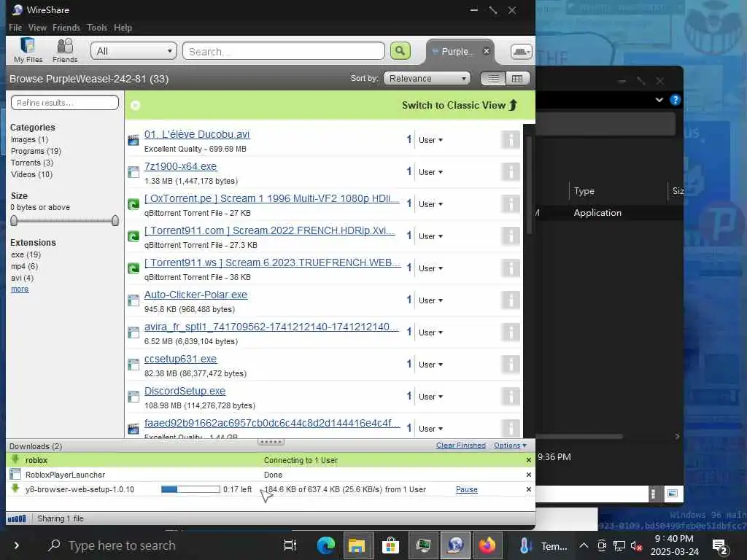747x560 pixels.
Task: Expand User menu for DiscordSetup.exe
Action: tap(430, 396)
